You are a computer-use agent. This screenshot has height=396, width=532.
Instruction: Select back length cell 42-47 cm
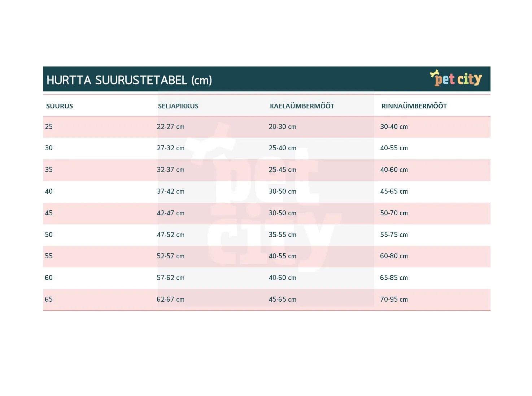(x=171, y=213)
